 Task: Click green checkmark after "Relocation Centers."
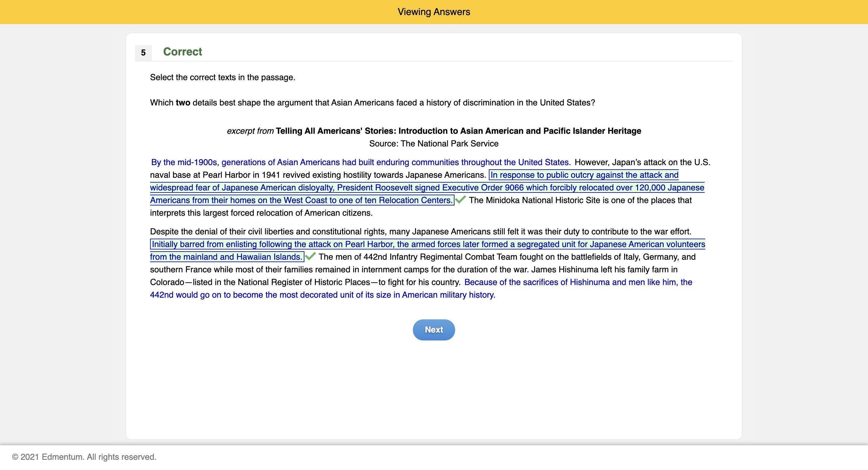pos(460,199)
